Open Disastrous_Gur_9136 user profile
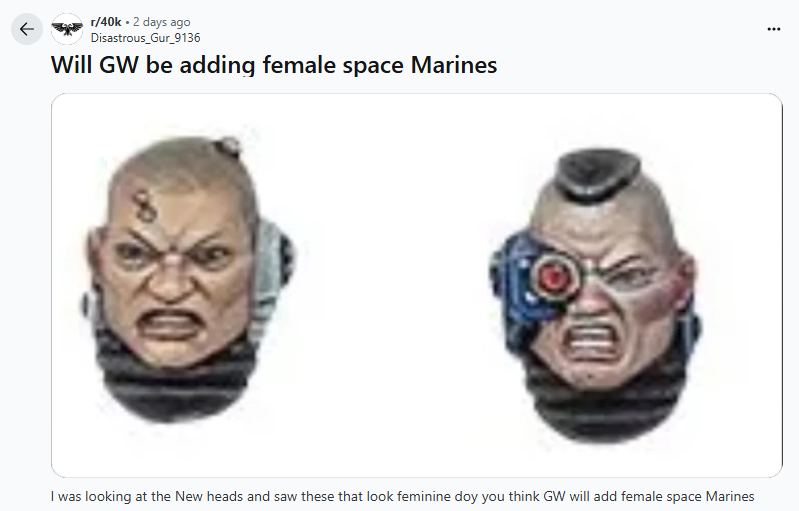Screen dimensions: 799x511 tap(145, 38)
